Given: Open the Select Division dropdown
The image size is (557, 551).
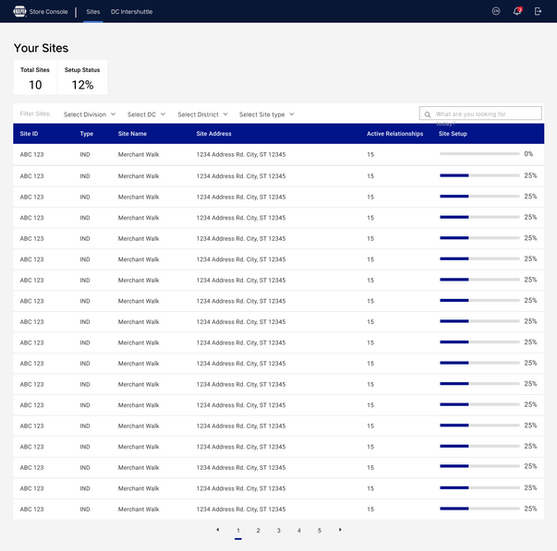Looking at the screenshot, I should (90, 114).
